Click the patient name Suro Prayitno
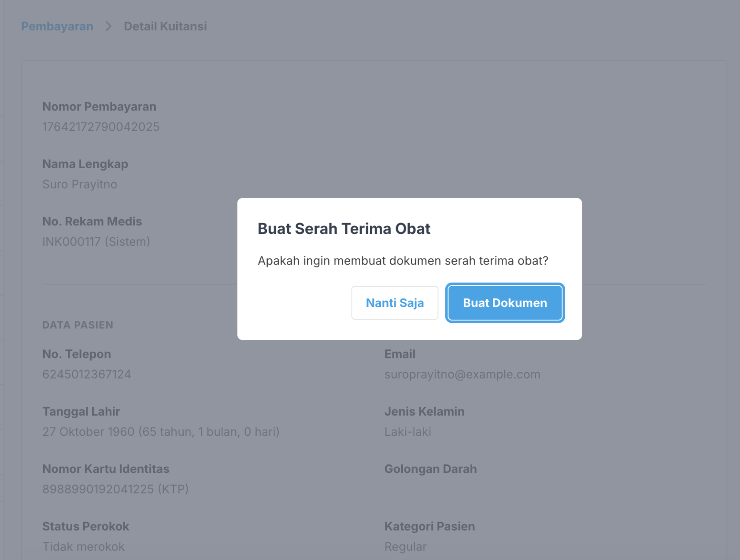The image size is (740, 560). [x=79, y=184]
